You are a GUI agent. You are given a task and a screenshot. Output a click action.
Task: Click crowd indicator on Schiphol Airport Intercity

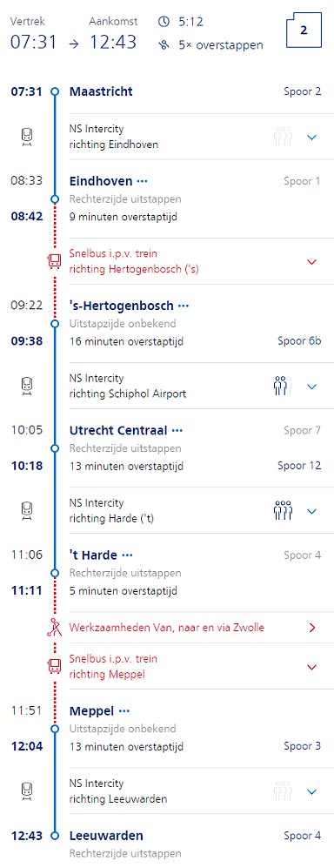tap(283, 386)
